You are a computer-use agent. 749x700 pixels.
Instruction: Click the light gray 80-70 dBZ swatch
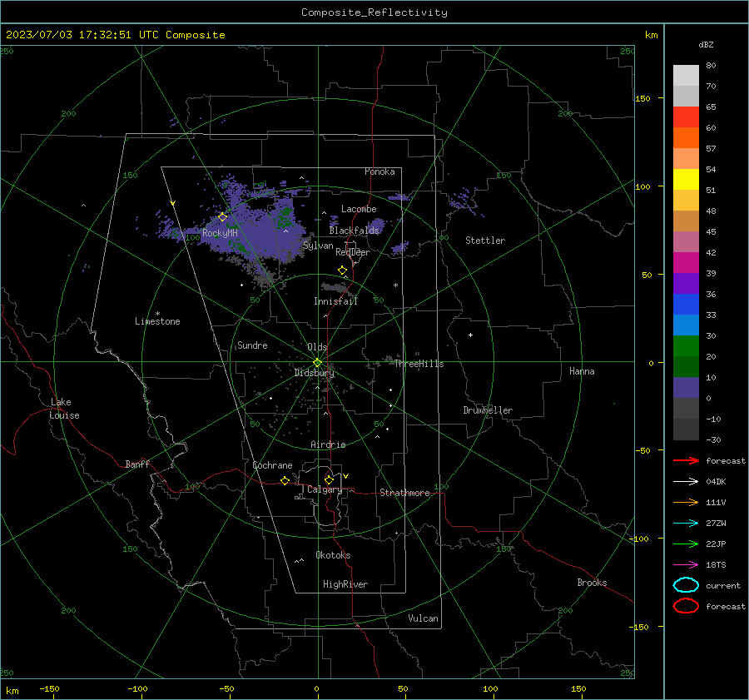(686, 76)
